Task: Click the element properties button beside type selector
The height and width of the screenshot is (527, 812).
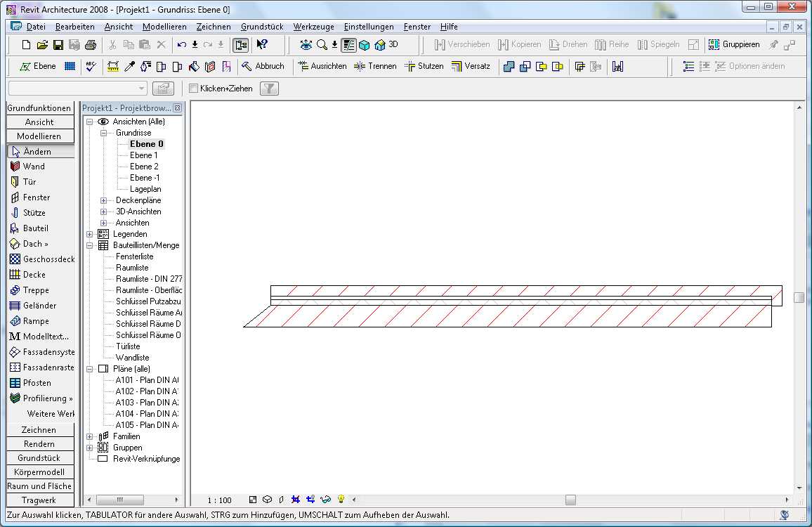Action: coord(163,89)
